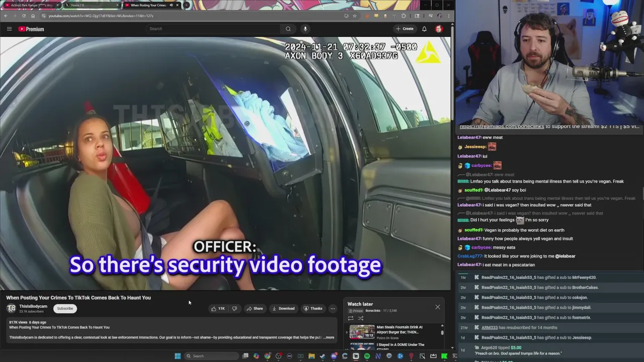Share the video
The width and height of the screenshot is (644, 362).
255,308
